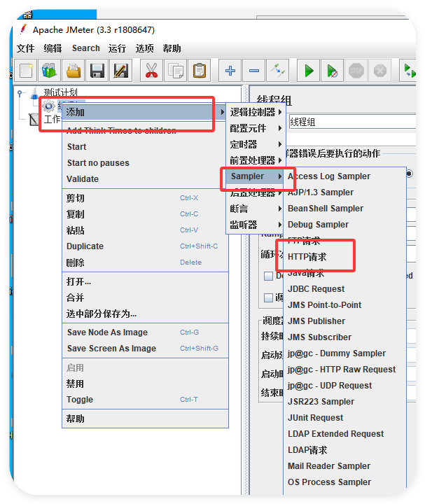This screenshot has width=425, height=504.
Task: Open the 帮助 menu in the menu bar
Action: coord(172,48)
